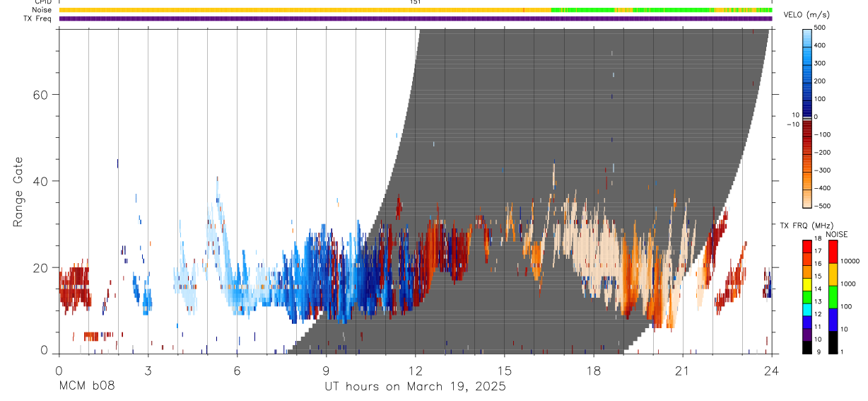Click the UT hours on March 19, 2025 title
Screen dimensions: 868x401
415,388
